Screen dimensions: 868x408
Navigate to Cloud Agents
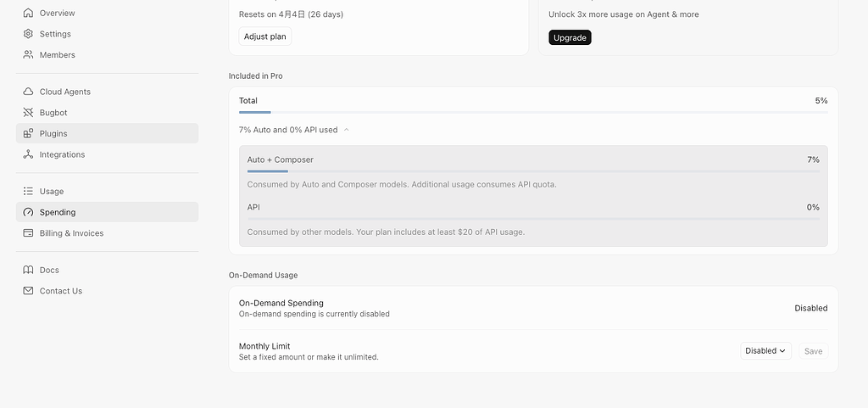pyautogui.click(x=107, y=92)
